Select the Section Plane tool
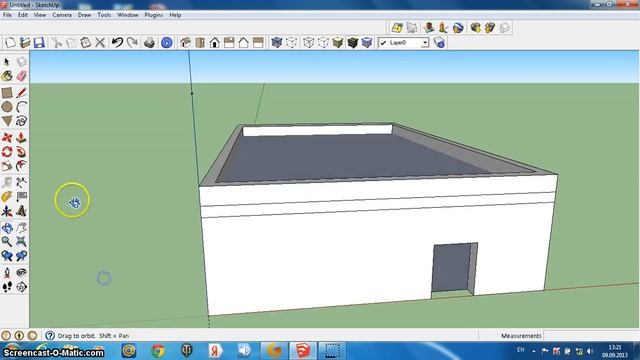Viewport: 640px width, 360px height. 21,287
